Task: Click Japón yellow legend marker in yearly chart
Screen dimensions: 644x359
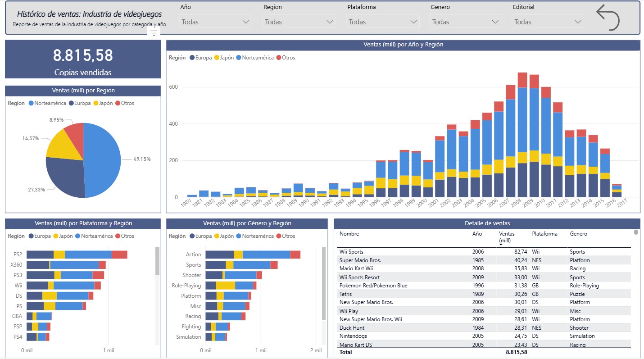Action: click(x=217, y=58)
